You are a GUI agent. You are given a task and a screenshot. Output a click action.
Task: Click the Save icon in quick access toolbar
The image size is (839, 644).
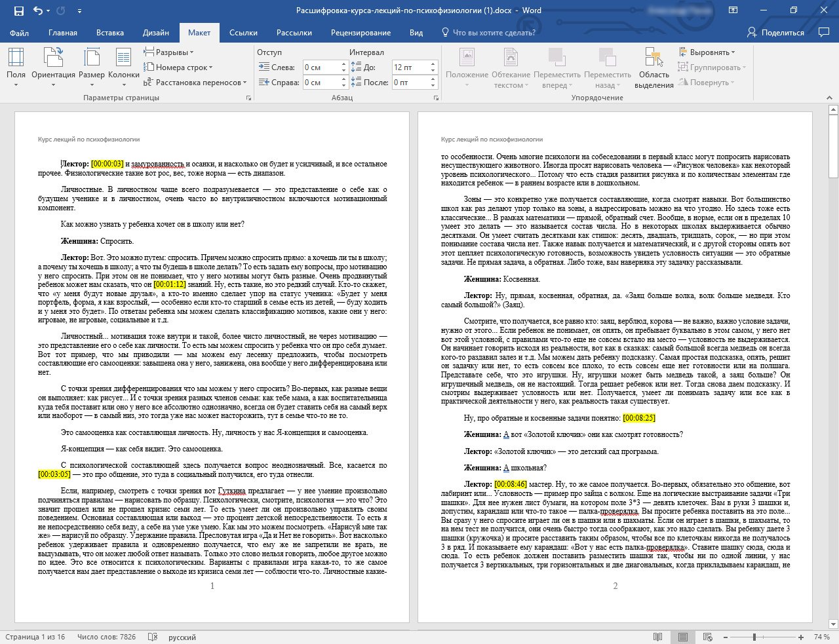(x=18, y=10)
